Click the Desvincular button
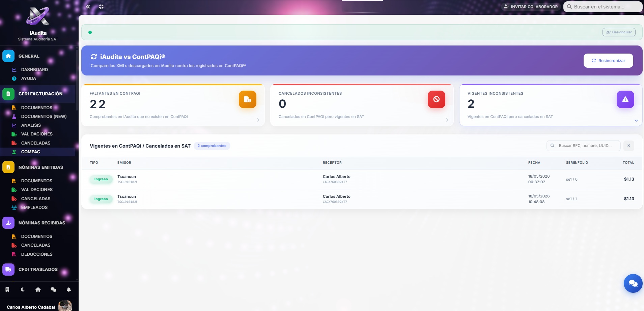644x311 pixels. click(619, 32)
